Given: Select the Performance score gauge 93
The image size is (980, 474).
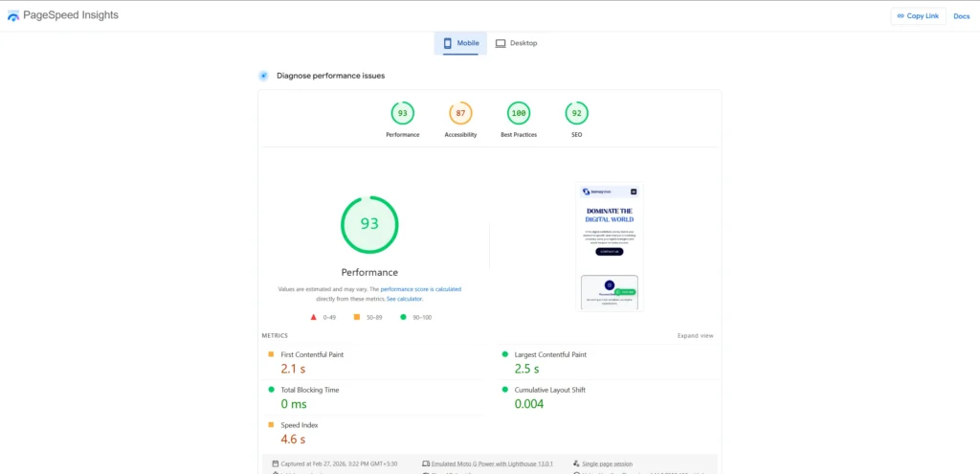Looking at the screenshot, I should tap(403, 113).
